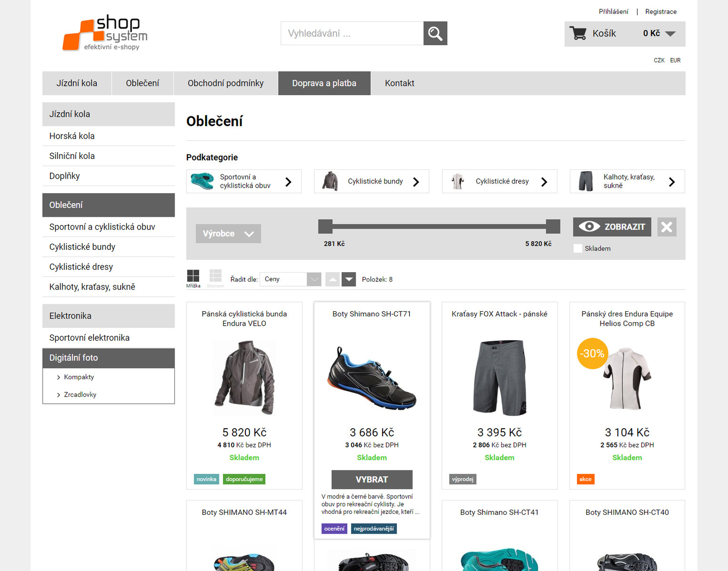This screenshot has height=571, width=728.
Task: Click the Přihlášení login link
Action: point(614,11)
